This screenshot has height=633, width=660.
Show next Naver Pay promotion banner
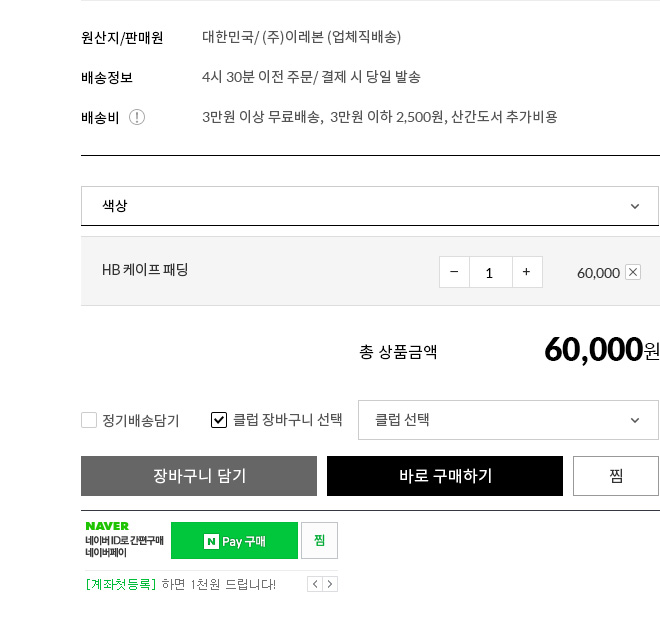tap(330, 584)
